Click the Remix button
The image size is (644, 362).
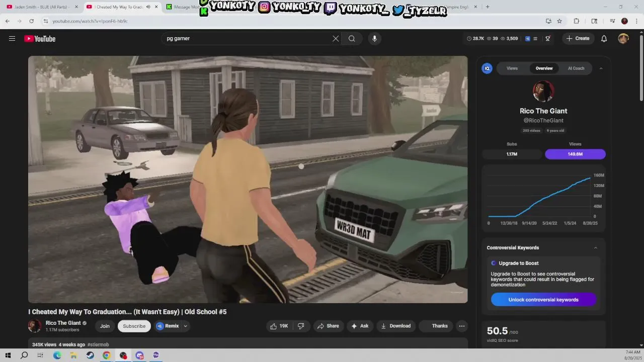[x=168, y=326]
